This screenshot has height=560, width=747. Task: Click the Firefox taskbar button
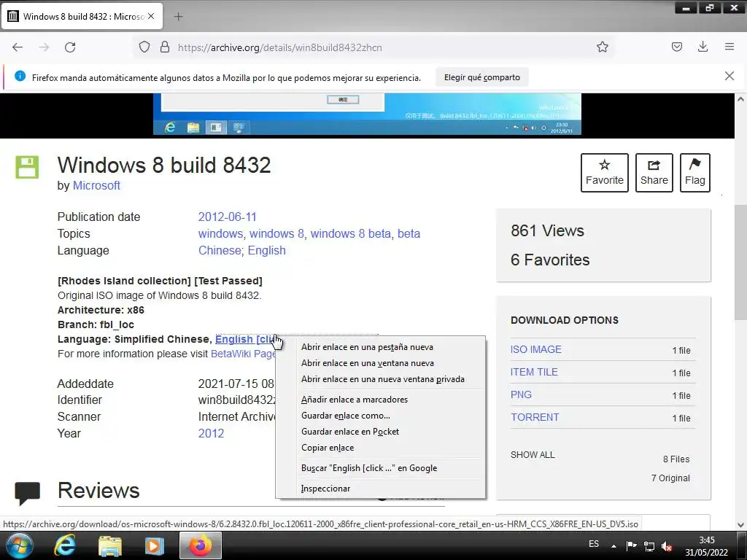click(200, 545)
